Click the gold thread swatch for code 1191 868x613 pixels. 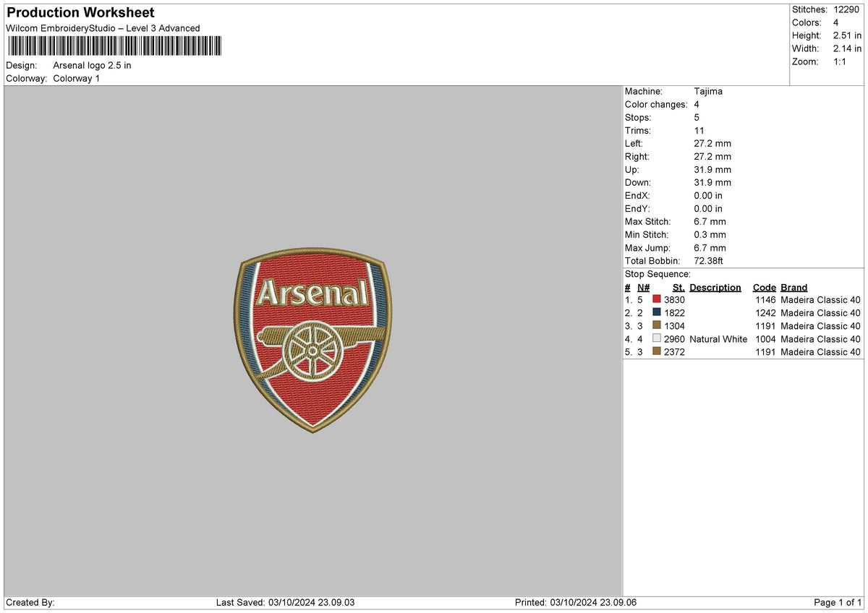657,325
